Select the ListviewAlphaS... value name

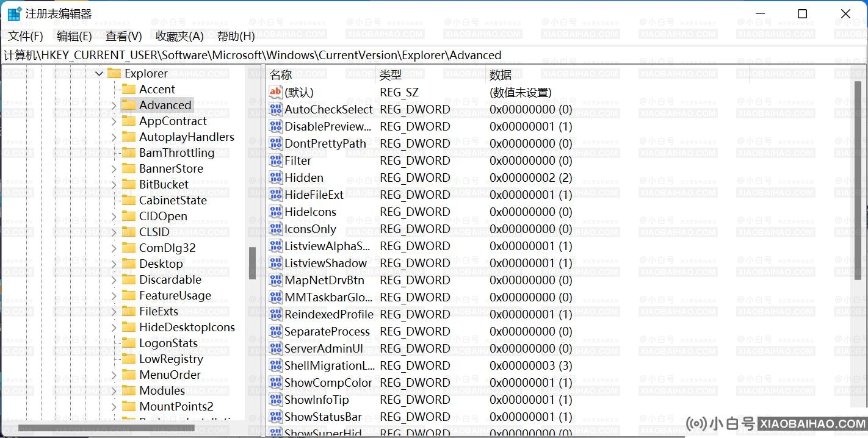click(x=328, y=246)
